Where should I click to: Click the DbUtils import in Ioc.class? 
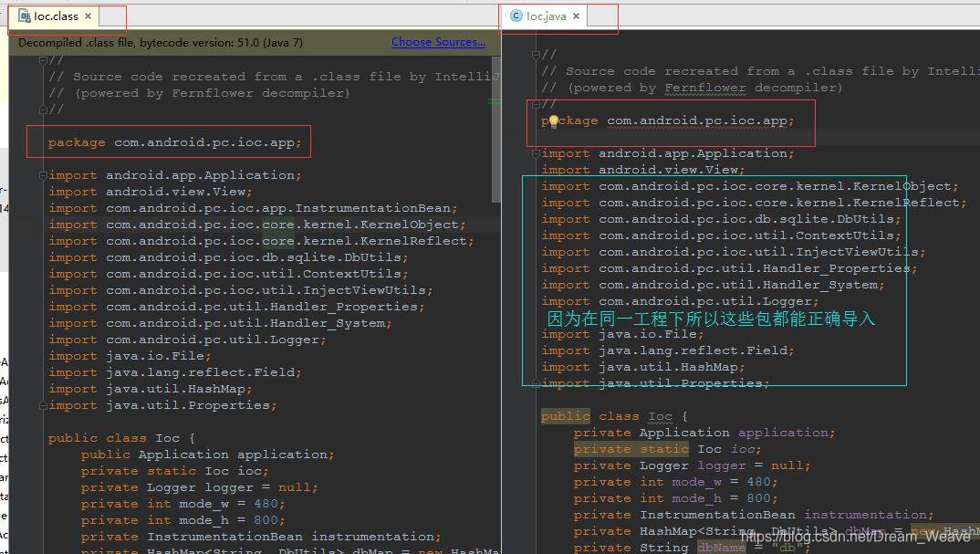228,257
